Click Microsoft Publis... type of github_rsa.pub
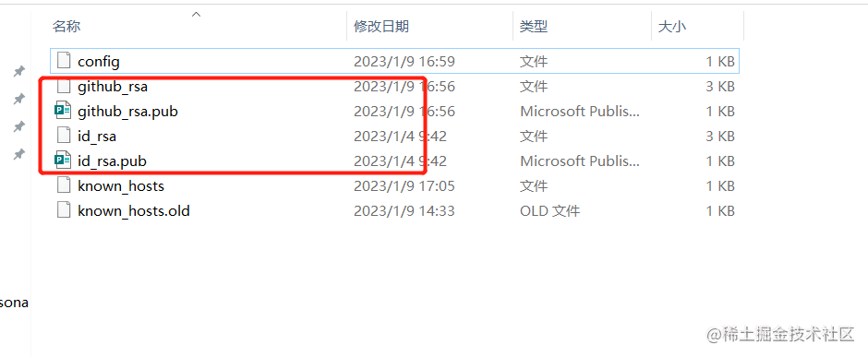Screen dimensions: 868x357 tap(580, 112)
